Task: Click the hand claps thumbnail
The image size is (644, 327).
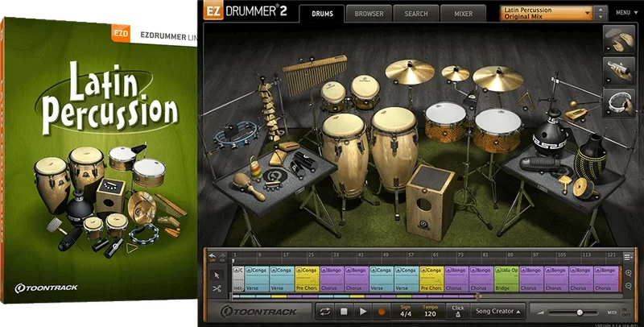Action: pos(619,39)
